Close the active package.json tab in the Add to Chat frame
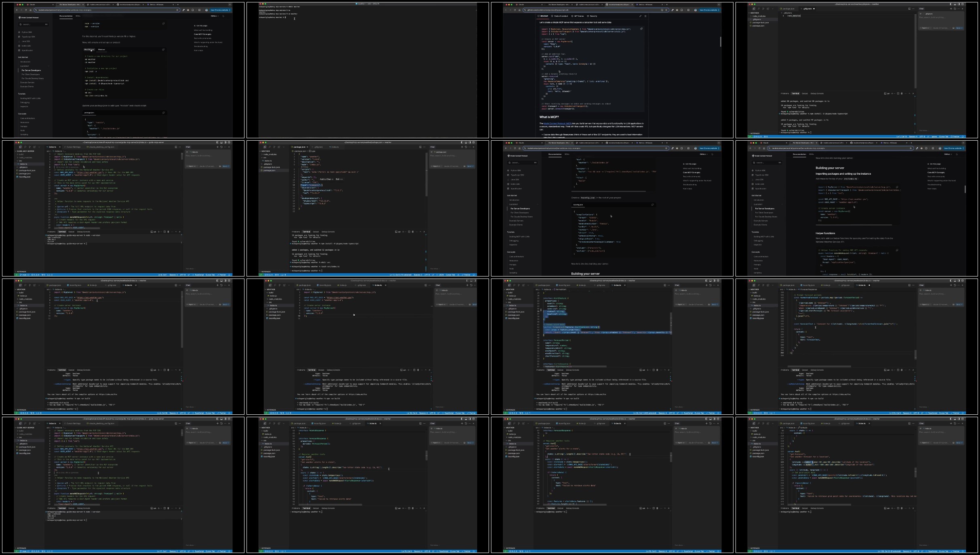The width and height of the screenshot is (980, 555). (x=308, y=147)
